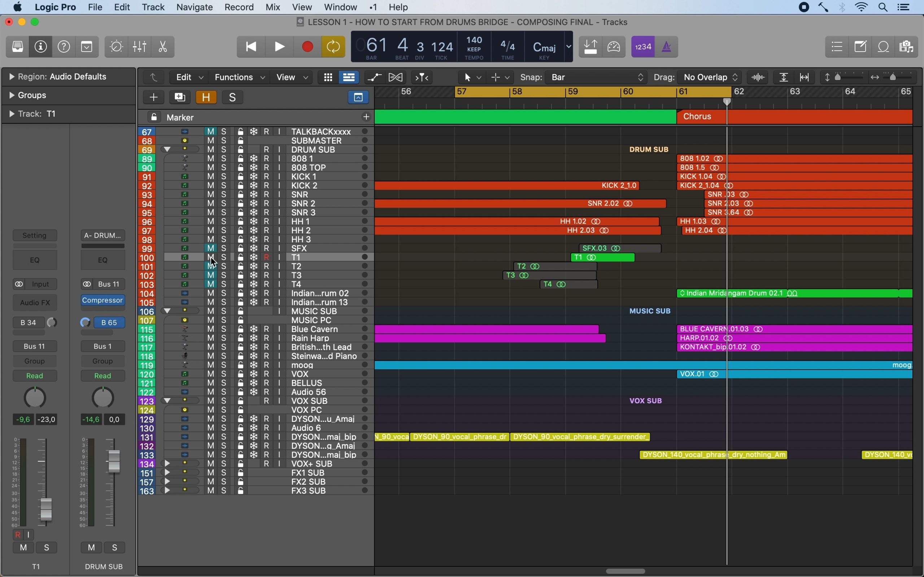Screen dimensions: 924x577
Task: Click the Compressor plugin slot
Action: tap(103, 301)
